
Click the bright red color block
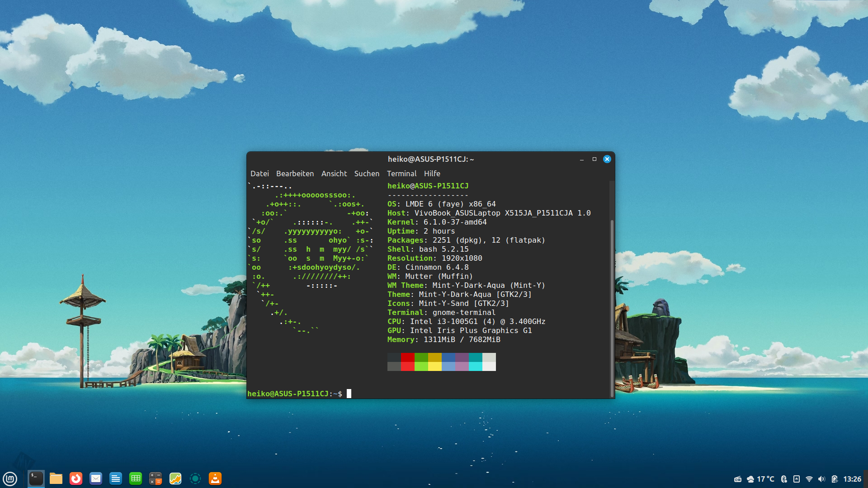tap(408, 366)
